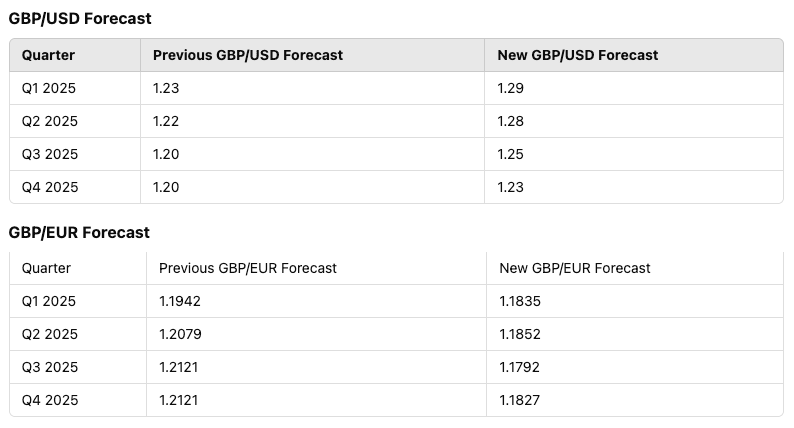Click the 1.1942 previous GBP/EUR value

[180, 301]
